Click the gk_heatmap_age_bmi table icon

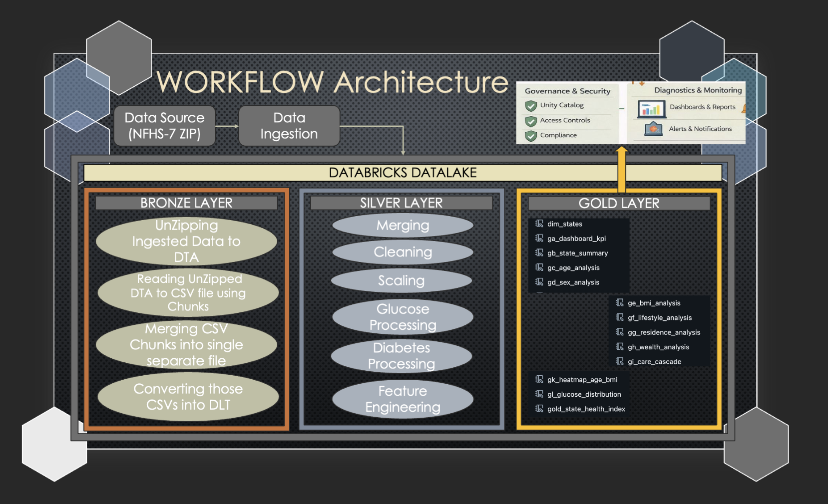click(539, 379)
